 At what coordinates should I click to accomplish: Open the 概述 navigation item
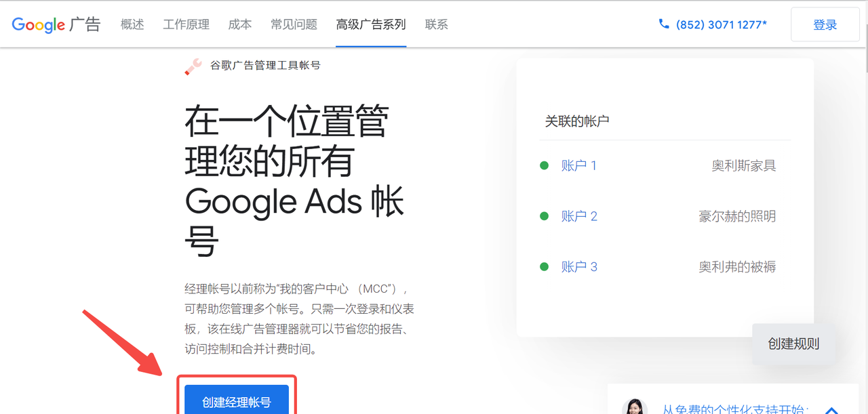132,24
